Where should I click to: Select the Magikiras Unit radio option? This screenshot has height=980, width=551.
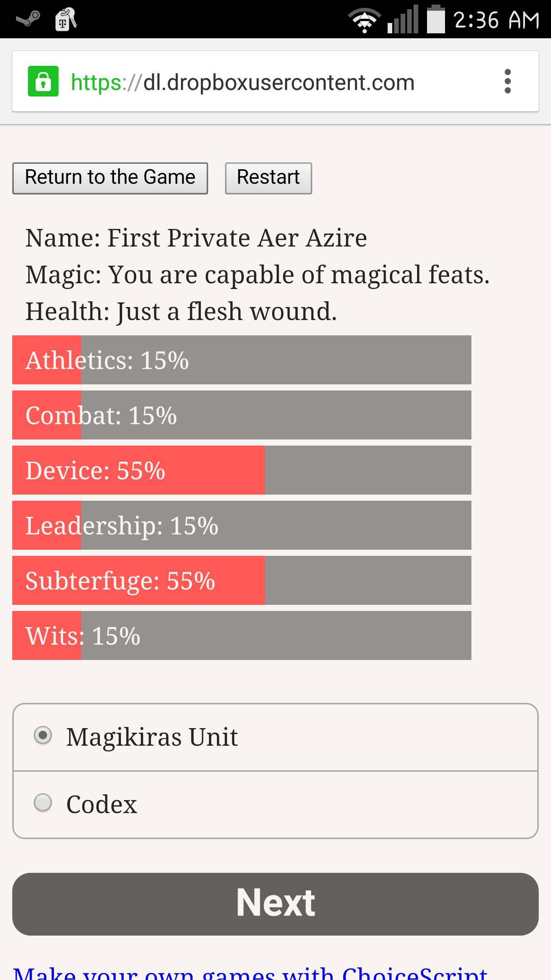(x=43, y=735)
